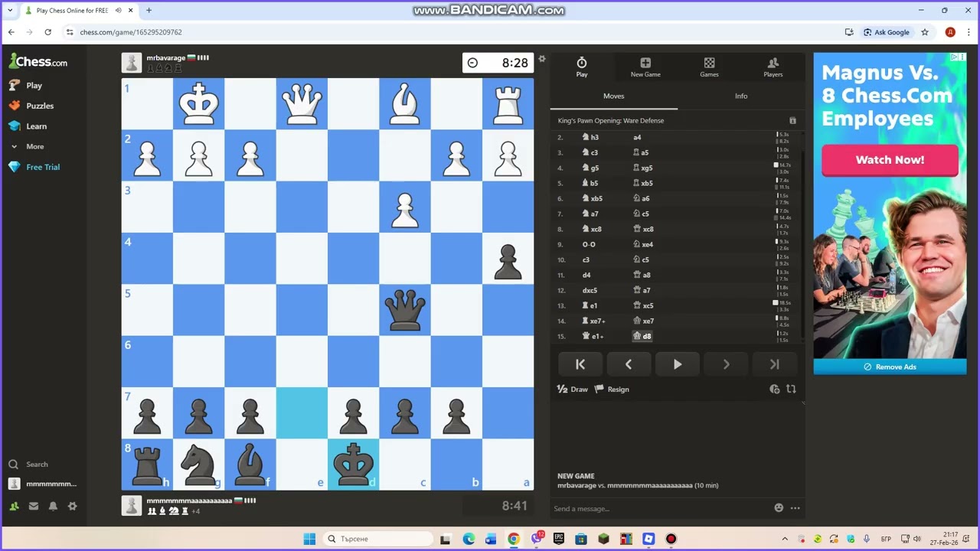
Task: Open chat options three-dot menu
Action: tap(795, 508)
